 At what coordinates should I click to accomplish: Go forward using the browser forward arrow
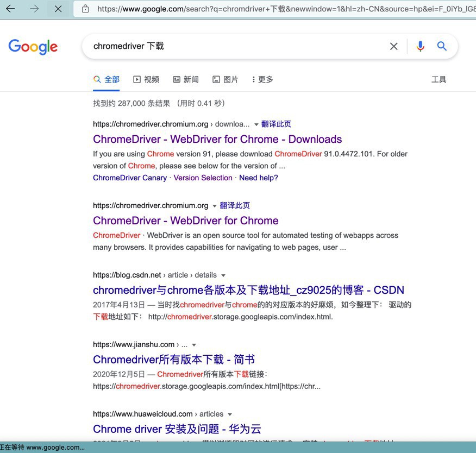[x=34, y=9]
